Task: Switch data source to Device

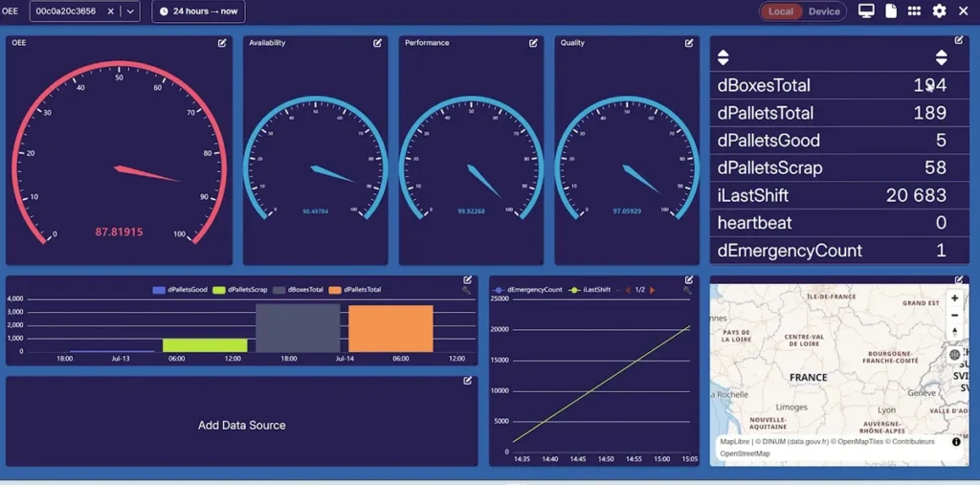Action: tap(824, 11)
